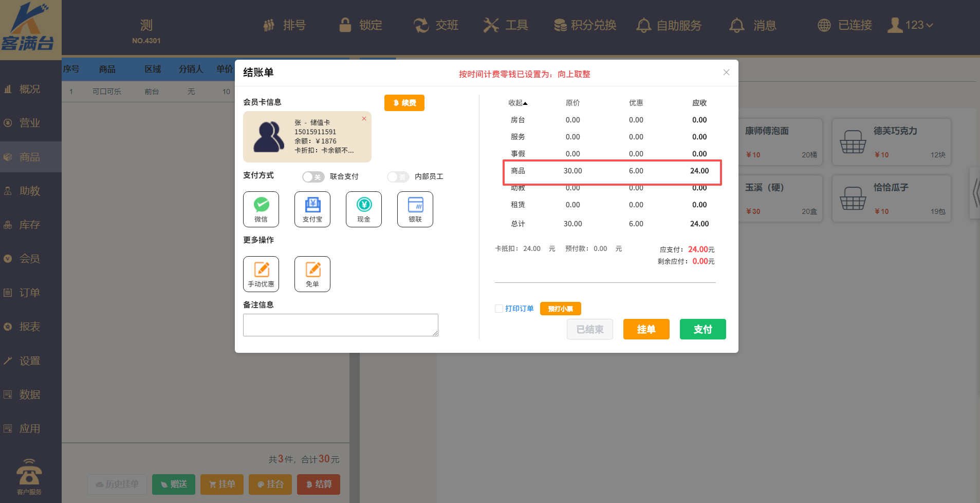Viewport: 980px width, 503px height.
Task: Click the remarks (备注信息) text field
Action: [340, 325]
